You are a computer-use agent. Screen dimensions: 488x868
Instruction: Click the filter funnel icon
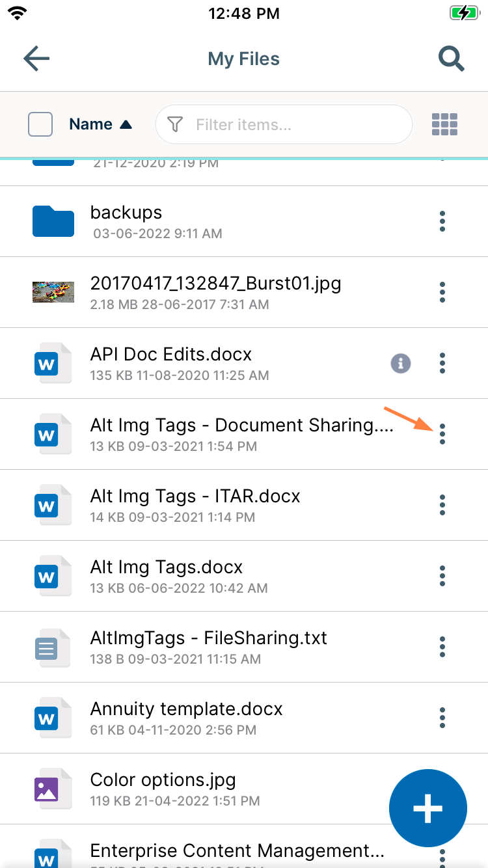pos(175,124)
